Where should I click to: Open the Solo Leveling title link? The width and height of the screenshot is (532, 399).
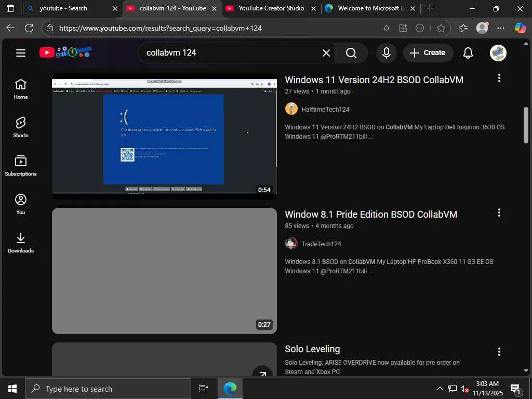click(x=312, y=349)
